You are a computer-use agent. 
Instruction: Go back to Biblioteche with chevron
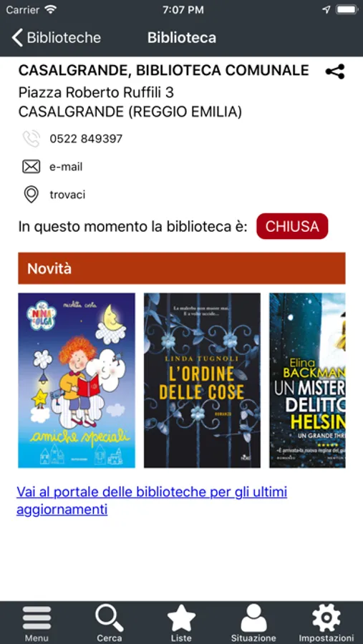tap(56, 38)
